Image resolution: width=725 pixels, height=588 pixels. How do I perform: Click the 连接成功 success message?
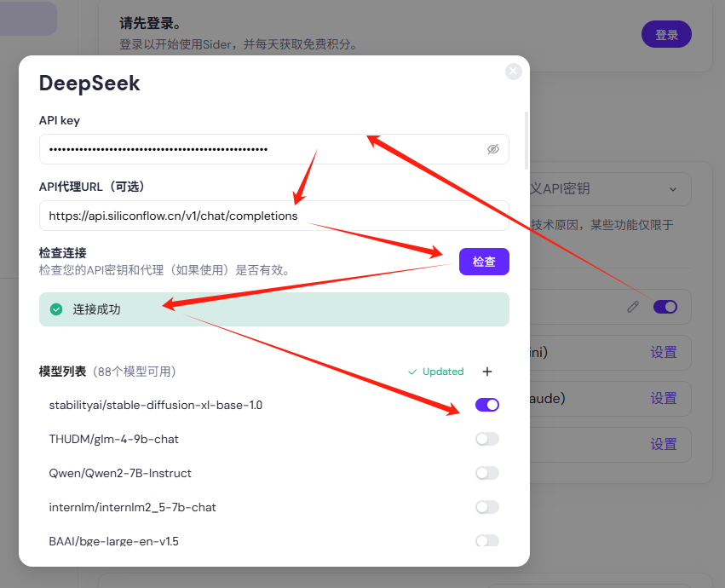click(x=274, y=309)
